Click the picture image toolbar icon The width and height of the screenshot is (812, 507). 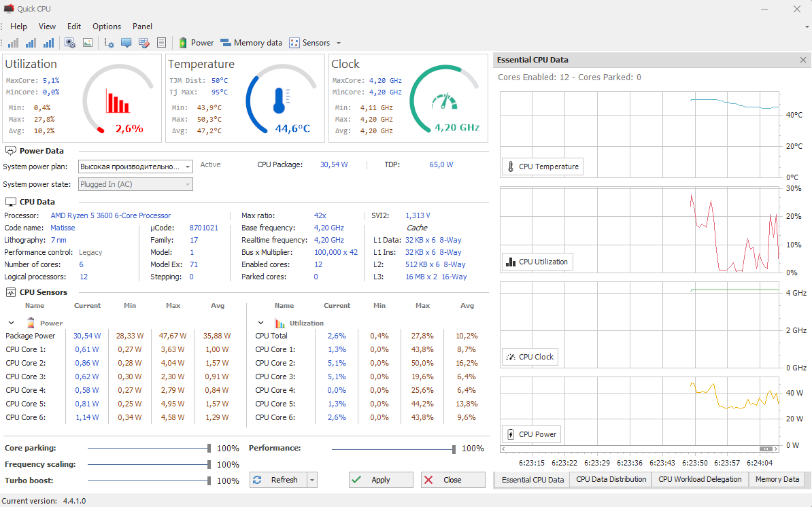coord(87,43)
